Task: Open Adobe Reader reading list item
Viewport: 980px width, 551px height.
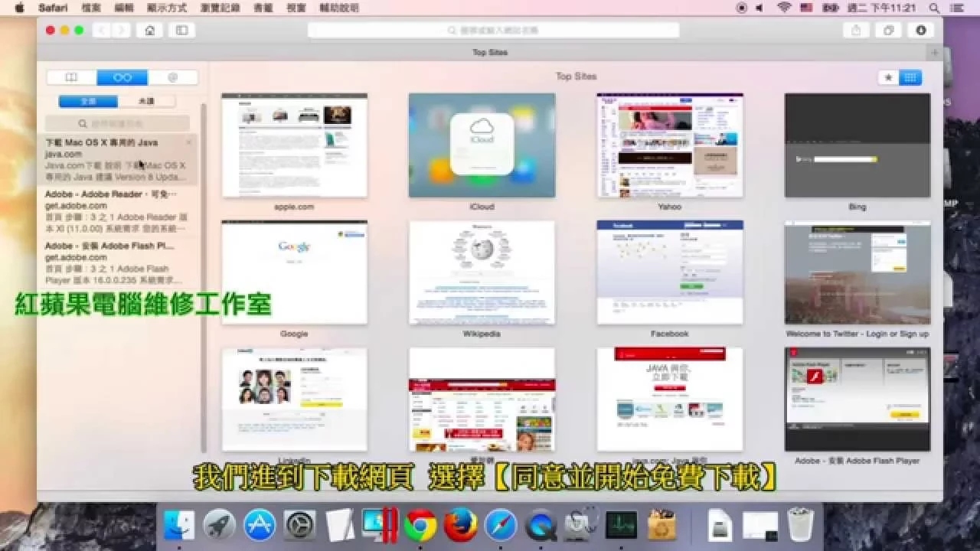Action: [x=117, y=211]
